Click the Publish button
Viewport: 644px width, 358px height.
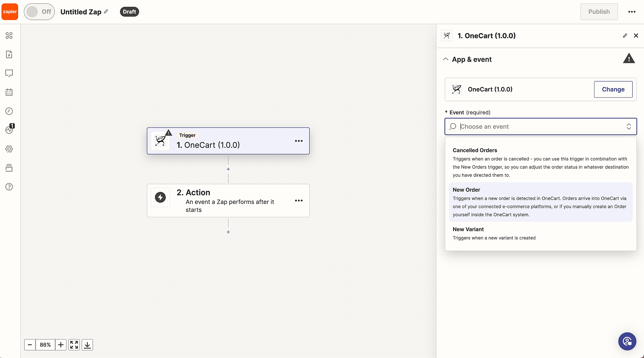coord(599,12)
